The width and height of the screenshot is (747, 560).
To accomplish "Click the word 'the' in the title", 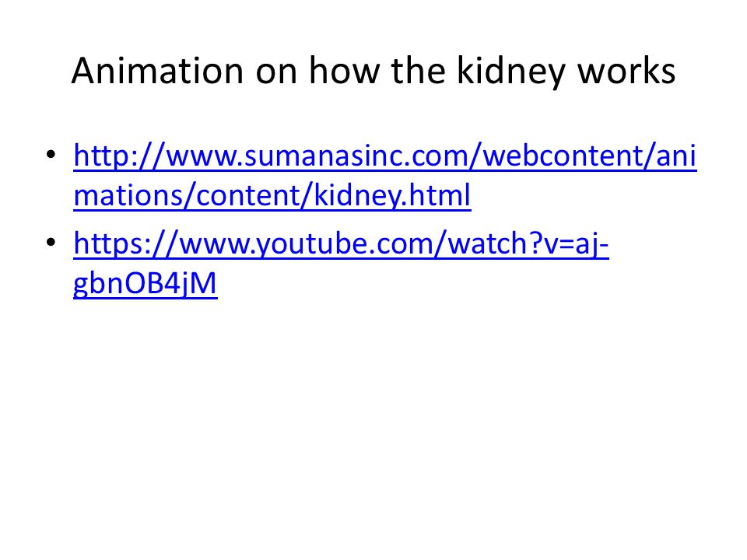I will pos(418,71).
